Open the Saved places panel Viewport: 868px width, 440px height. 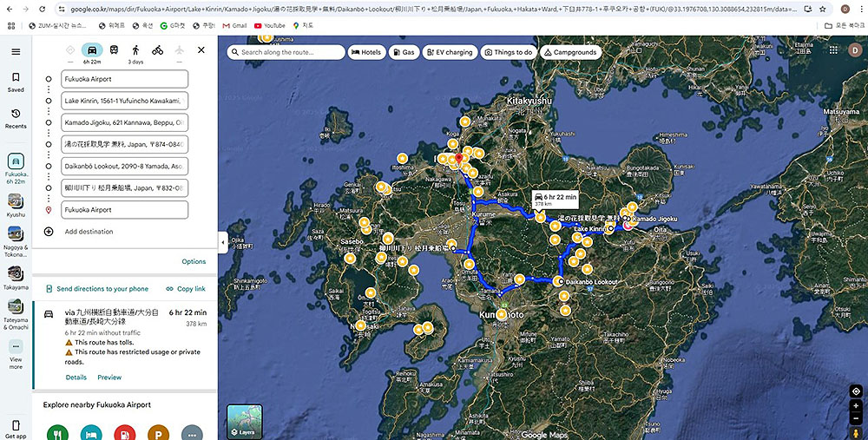pos(15,80)
